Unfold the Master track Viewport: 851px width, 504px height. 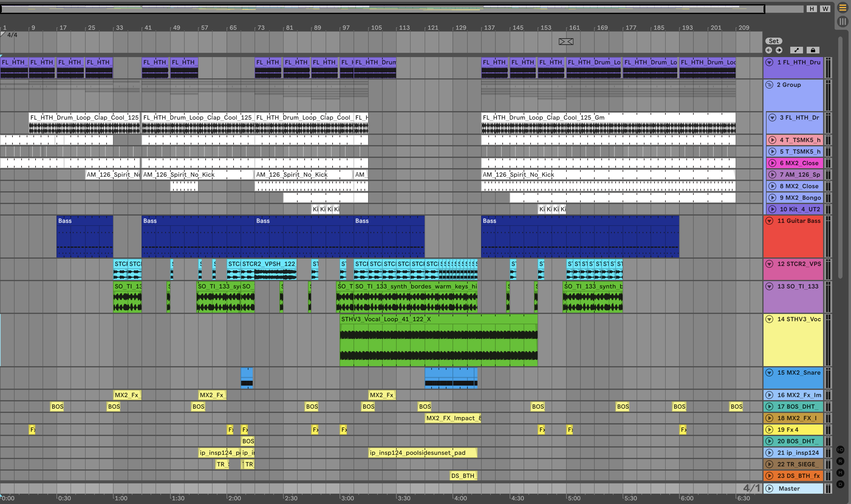point(770,489)
